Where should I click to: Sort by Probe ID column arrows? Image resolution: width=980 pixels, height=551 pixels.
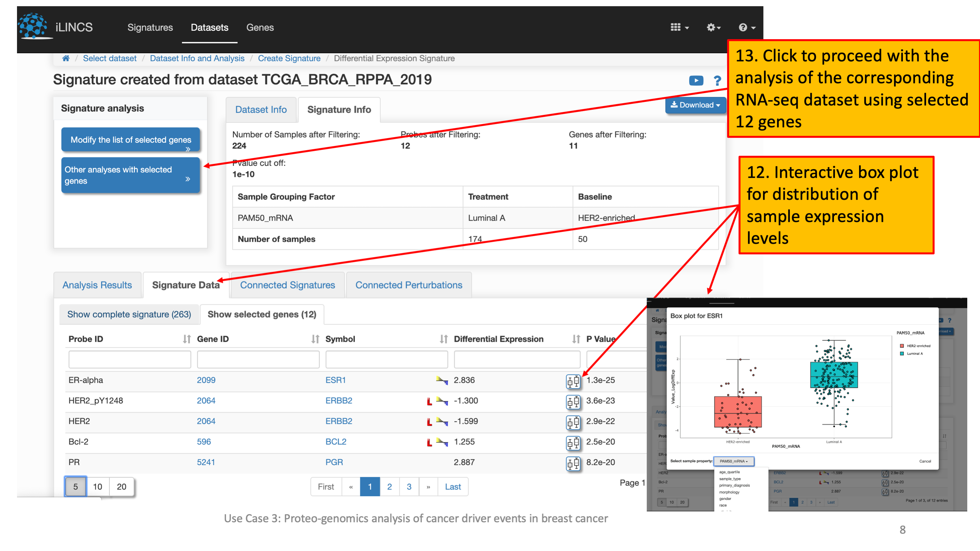(x=186, y=339)
